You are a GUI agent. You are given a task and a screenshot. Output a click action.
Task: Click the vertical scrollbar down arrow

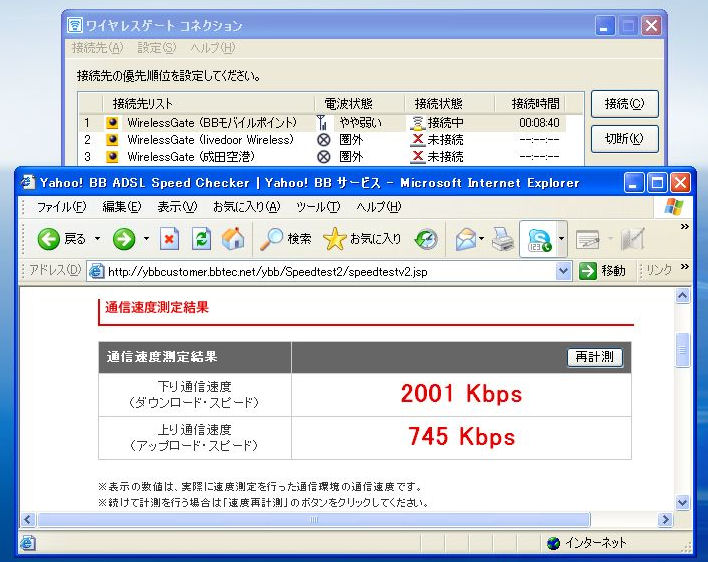682,502
